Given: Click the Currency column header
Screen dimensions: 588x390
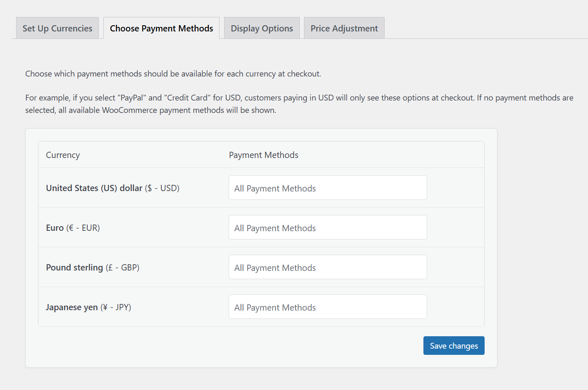Looking at the screenshot, I should coord(62,155).
